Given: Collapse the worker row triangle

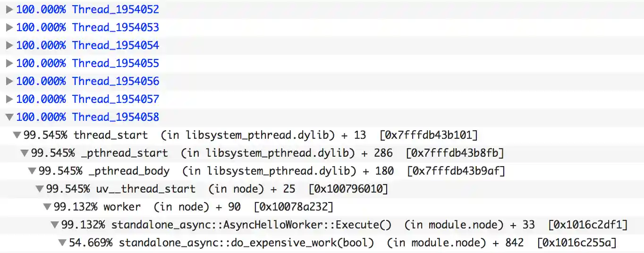Looking at the screenshot, I should coord(47,207).
